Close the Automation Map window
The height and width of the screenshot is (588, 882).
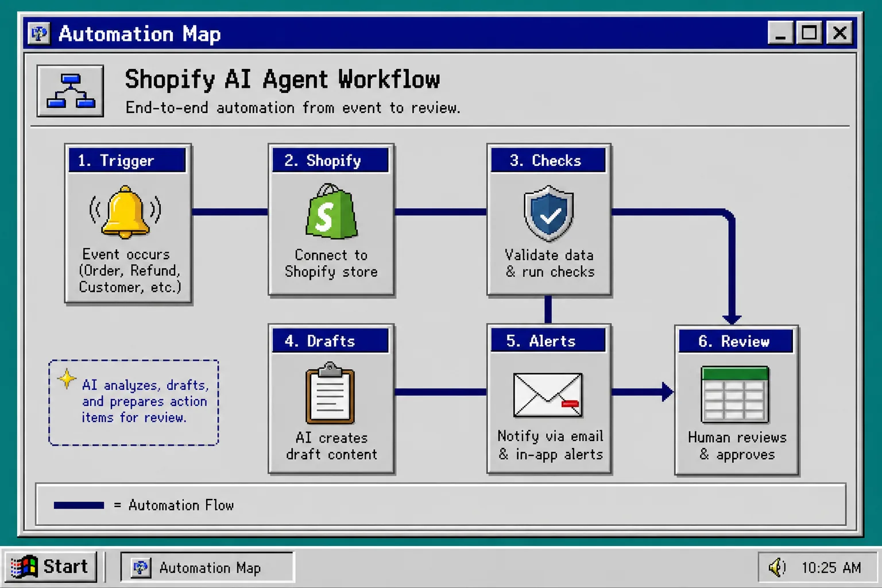[840, 33]
